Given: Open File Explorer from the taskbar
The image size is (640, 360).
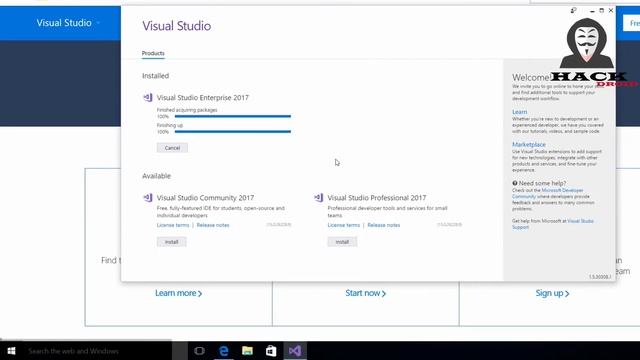Looking at the screenshot, I should pyautogui.click(x=247, y=351).
